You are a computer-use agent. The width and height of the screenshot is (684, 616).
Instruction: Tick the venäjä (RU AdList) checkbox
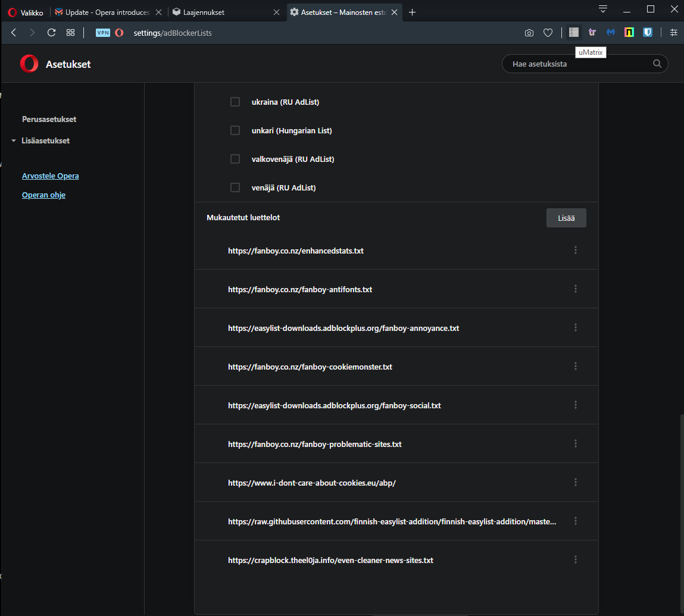235,187
